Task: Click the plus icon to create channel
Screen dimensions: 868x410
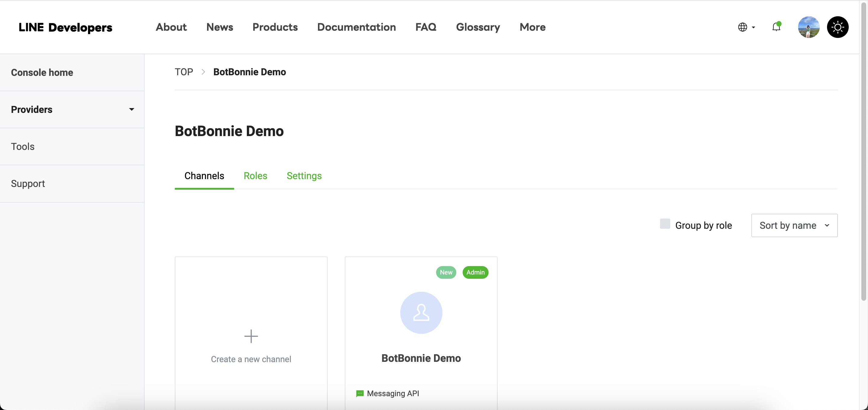Action: click(x=251, y=336)
